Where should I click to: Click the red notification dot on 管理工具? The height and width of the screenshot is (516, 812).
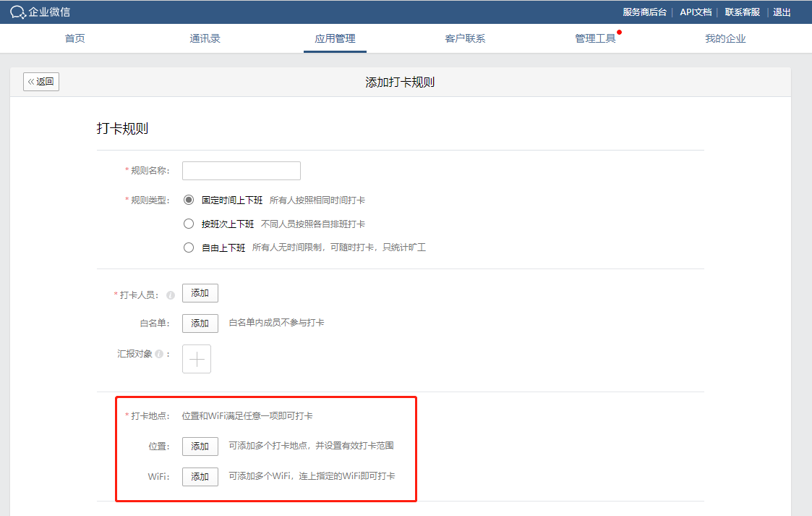(x=620, y=32)
